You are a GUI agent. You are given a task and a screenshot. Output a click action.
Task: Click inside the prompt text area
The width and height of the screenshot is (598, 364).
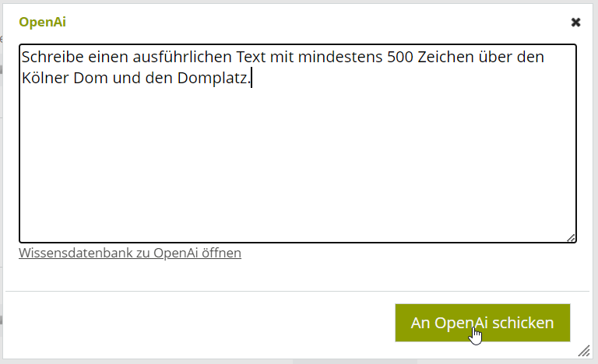[x=297, y=156]
